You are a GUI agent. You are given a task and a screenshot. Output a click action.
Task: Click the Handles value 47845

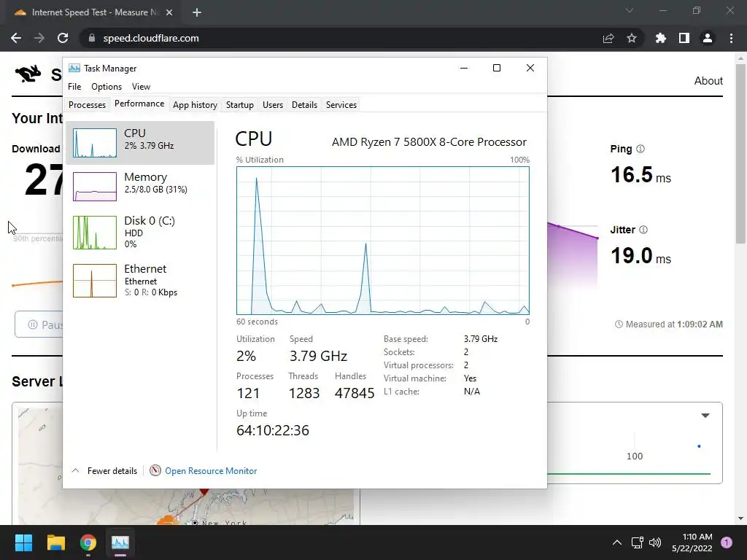355,393
